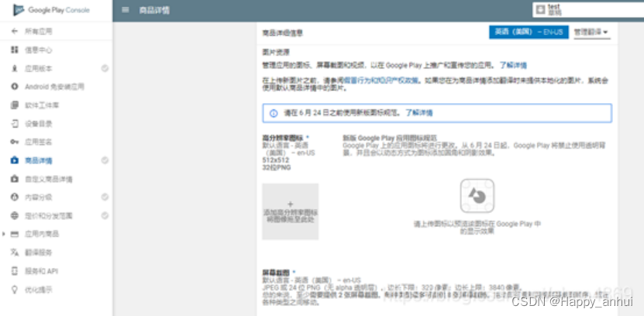Open 应用版本 rocket icon in sidebar
Screen dimensions: 644x316
point(15,68)
